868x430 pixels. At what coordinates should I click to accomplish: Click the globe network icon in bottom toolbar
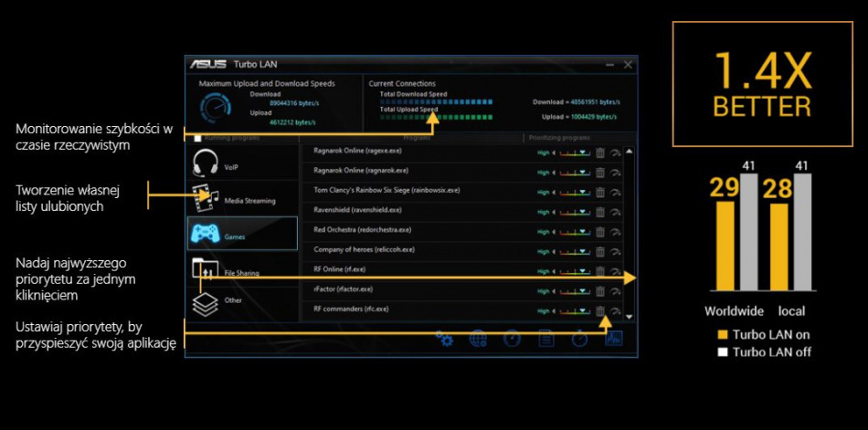point(478,339)
